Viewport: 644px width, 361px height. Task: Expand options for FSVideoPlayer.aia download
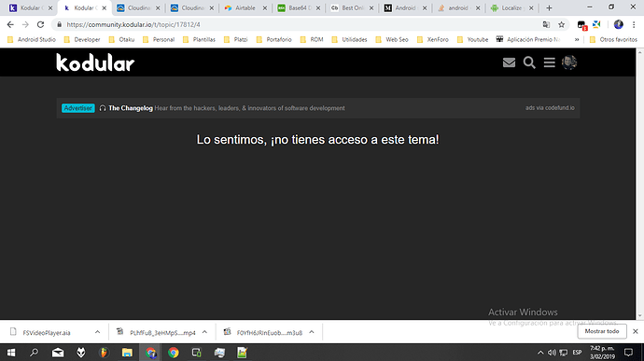pos(97,332)
